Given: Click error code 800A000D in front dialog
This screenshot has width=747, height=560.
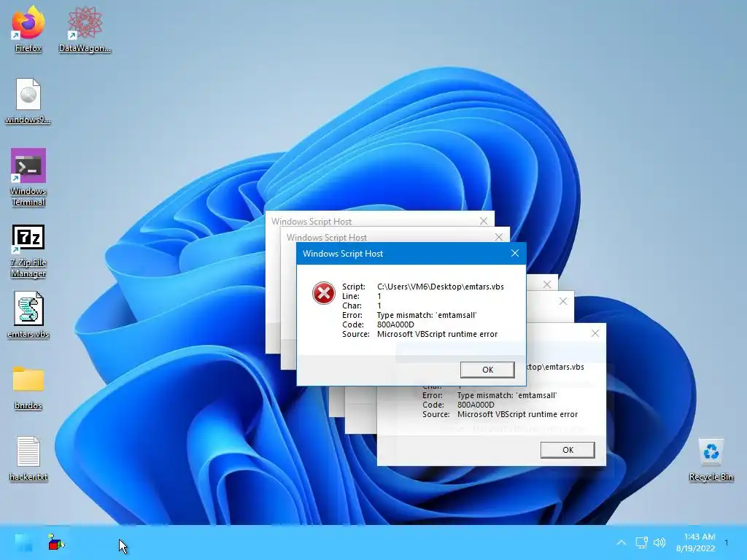Looking at the screenshot, I should [395, 324].
